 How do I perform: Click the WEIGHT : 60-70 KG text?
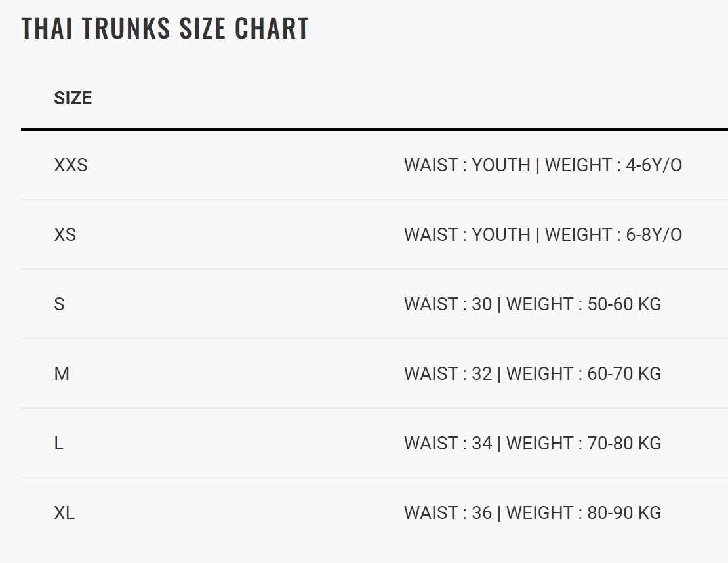pos(584,374)
